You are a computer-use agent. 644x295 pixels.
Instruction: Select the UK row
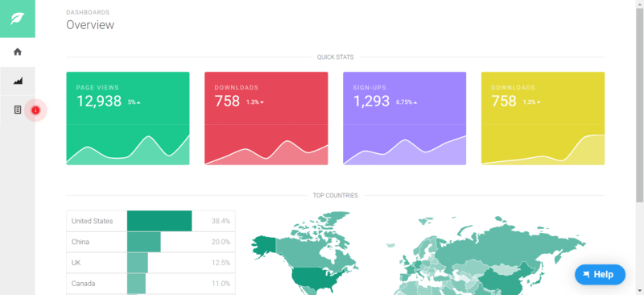(x=151, y=263)
